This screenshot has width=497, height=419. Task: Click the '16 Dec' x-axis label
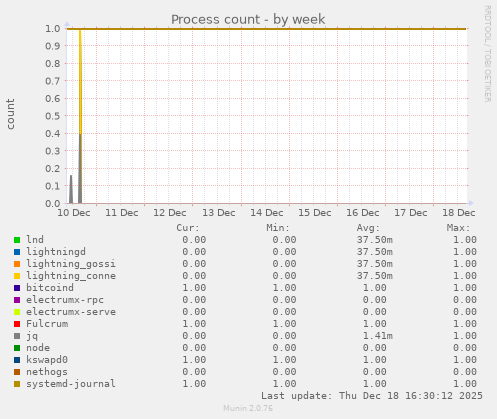point(363,213)
